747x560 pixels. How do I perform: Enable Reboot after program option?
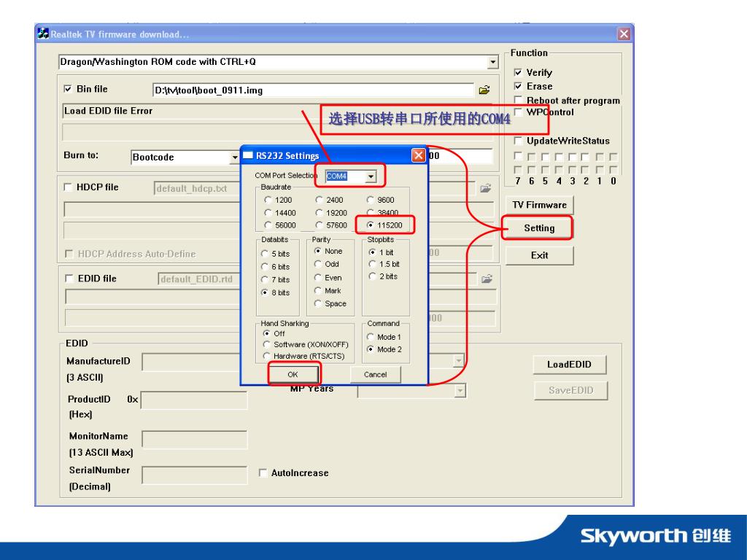coord(518,101)
